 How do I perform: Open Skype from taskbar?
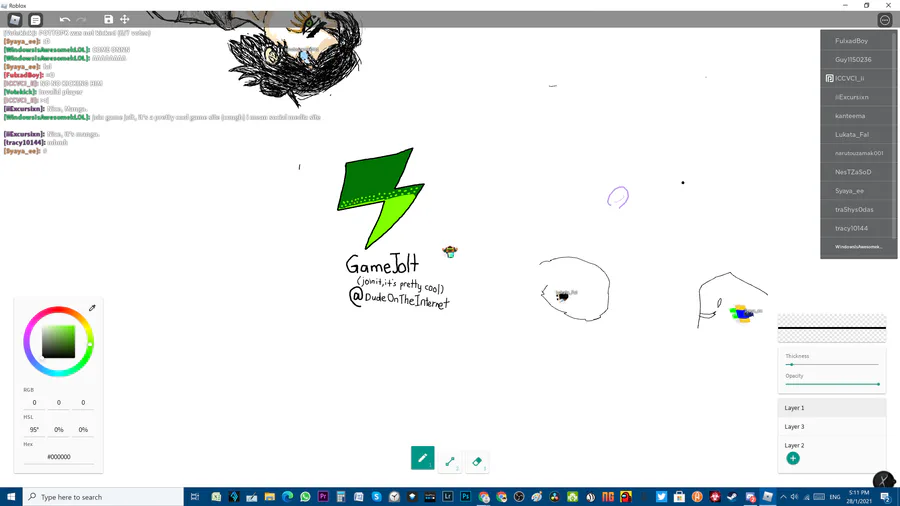377,497
